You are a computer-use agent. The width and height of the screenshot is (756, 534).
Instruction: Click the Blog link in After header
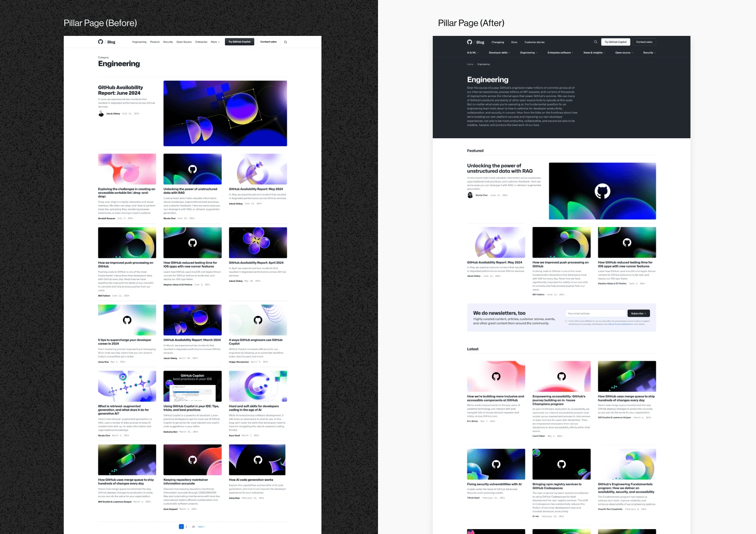[x=480, y=42]
